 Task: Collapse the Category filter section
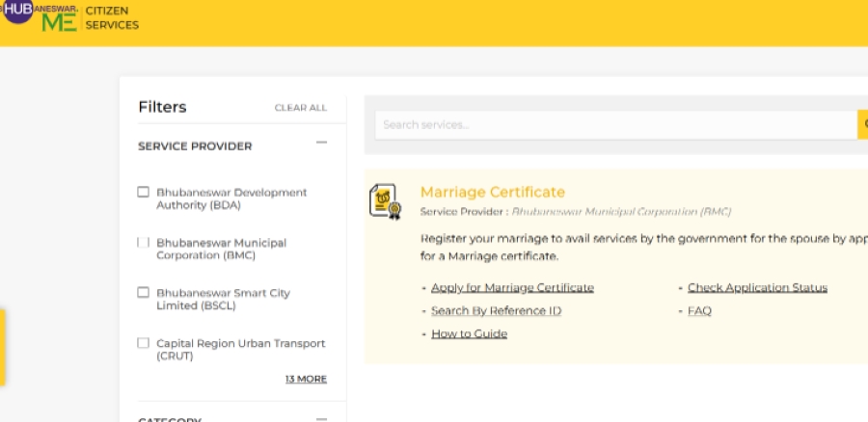click(x=321, y=419)
